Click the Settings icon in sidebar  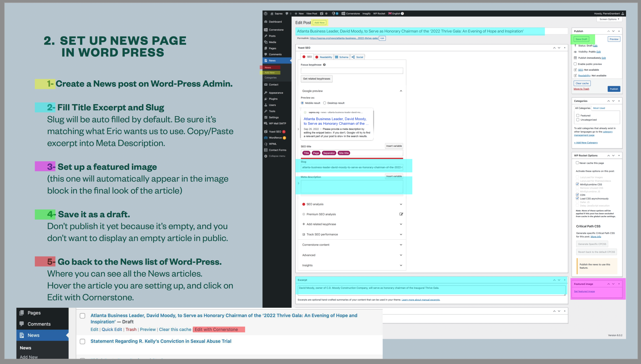click(266, 117)
